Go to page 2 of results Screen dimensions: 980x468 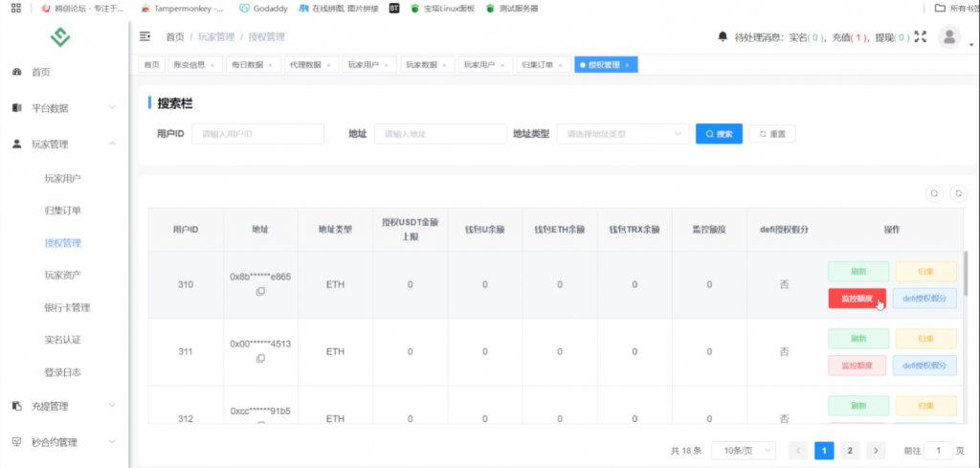click(850, 451)
